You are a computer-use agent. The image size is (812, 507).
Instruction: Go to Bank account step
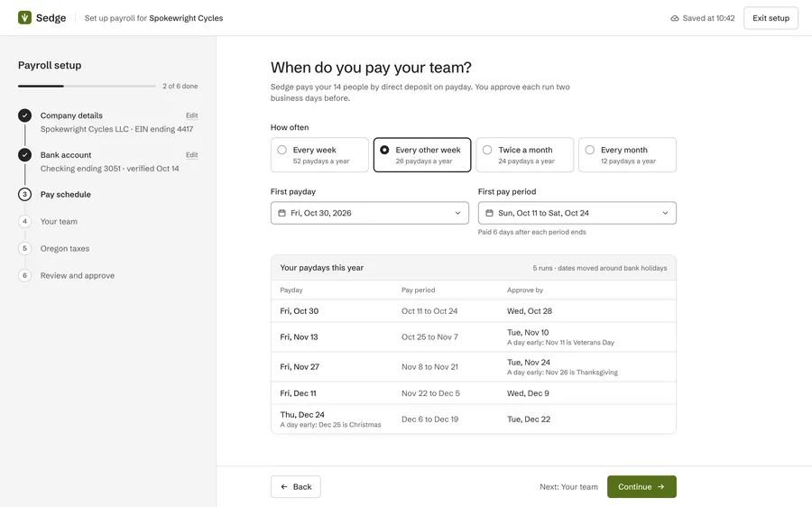pos(66,155)
